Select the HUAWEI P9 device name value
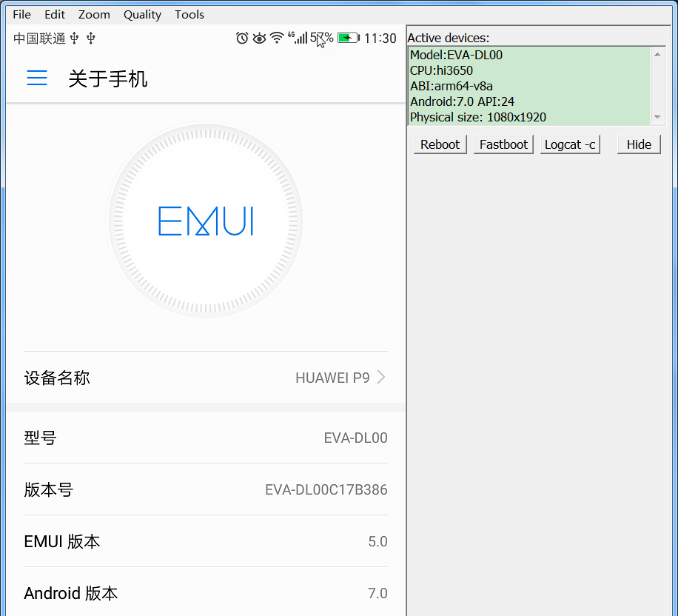Screen dimensions: 678x616 (x=332, y=378)
